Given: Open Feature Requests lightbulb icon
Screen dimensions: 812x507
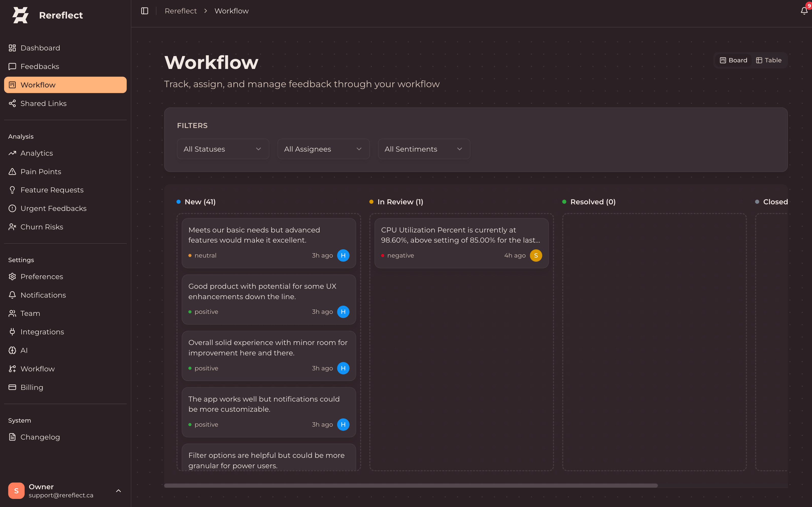Looking at the screenshot, I should pos(12,190).
